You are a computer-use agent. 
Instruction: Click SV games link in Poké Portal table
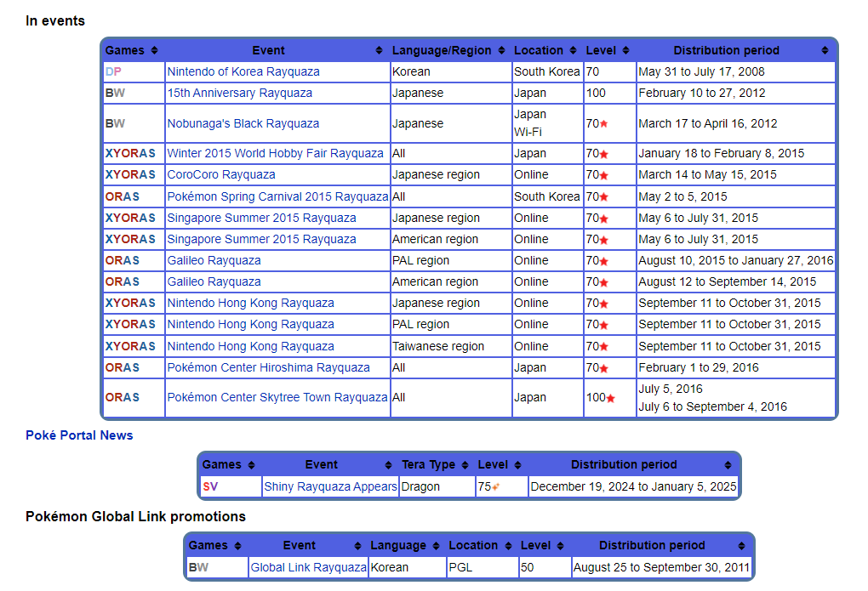click(210, 487)
